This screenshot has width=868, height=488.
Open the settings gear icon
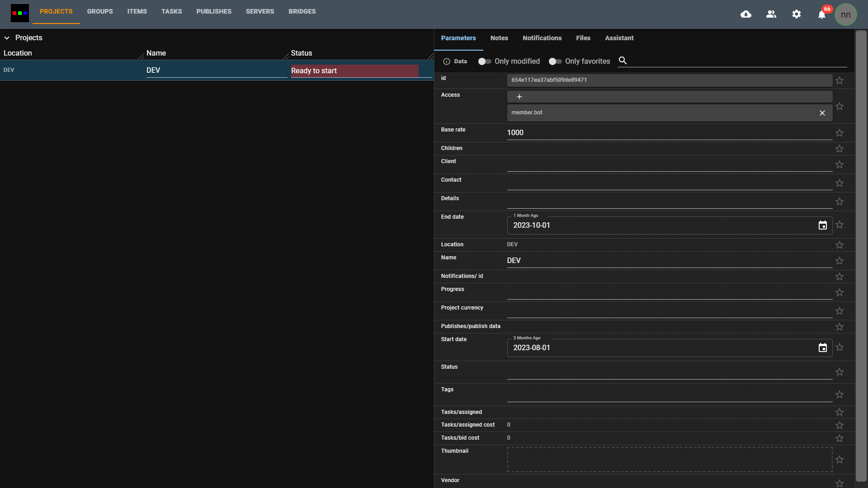tap(797, 14)
